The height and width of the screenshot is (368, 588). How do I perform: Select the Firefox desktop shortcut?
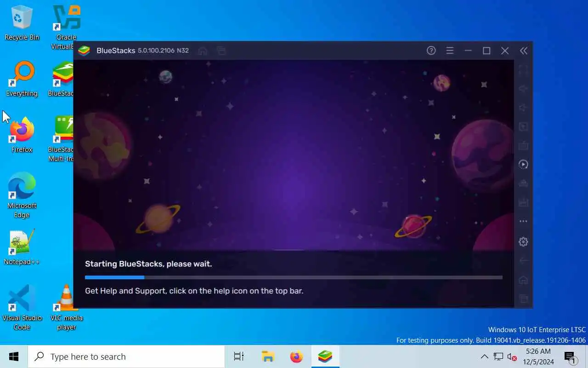[x=22, y=135]
